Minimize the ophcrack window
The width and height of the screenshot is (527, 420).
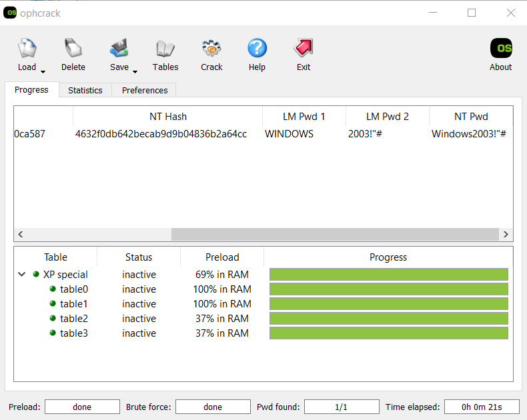[x=433, y=13]
